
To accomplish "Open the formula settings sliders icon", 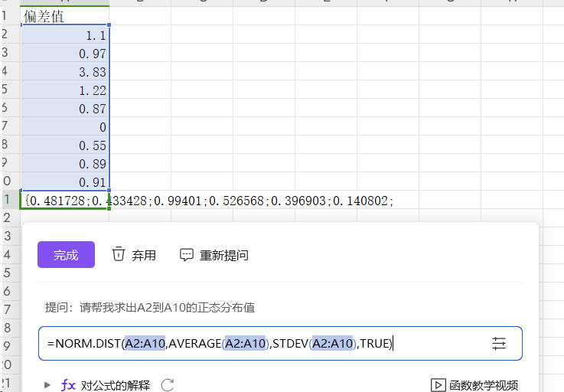I will coord(499,344).
